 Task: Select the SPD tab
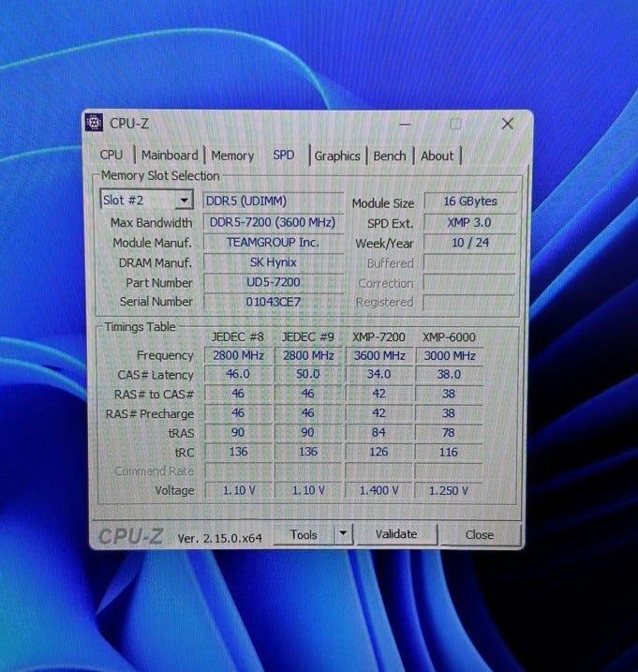(x=284, y=155)
